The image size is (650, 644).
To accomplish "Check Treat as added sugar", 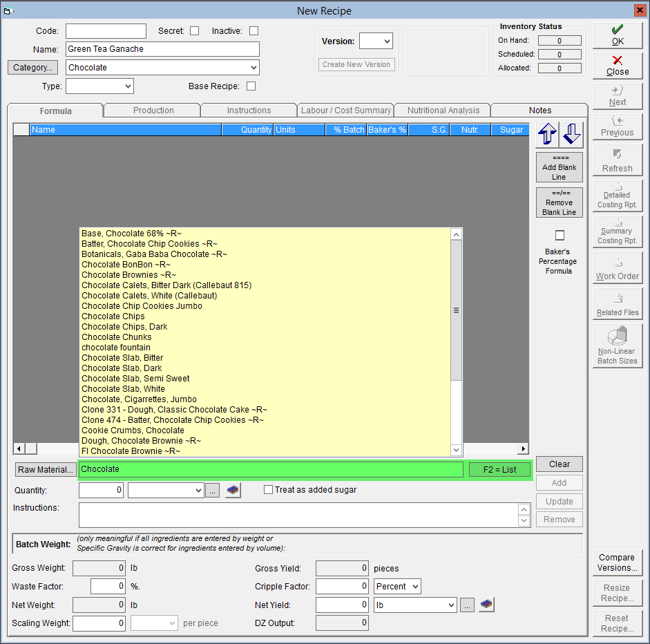I will click(x=268, y=490).
